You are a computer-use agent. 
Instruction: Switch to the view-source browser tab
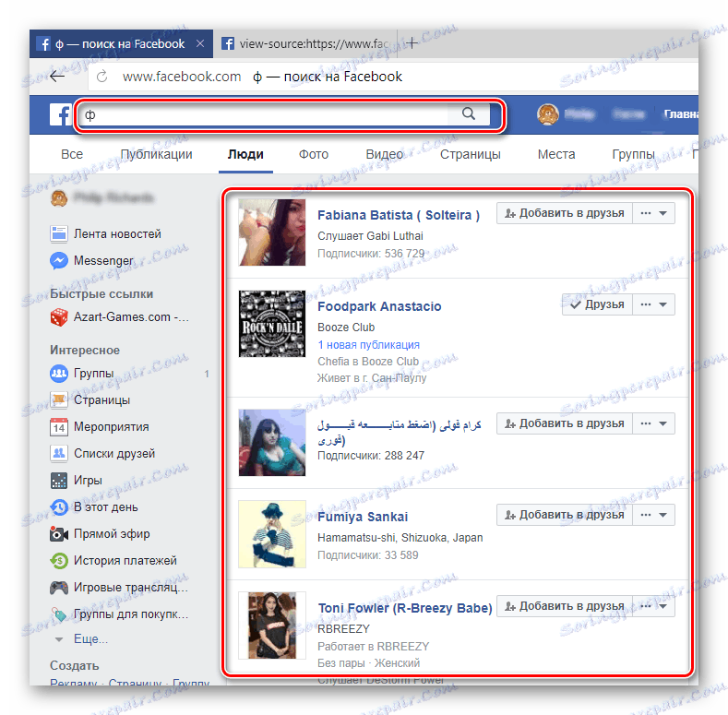305,43
